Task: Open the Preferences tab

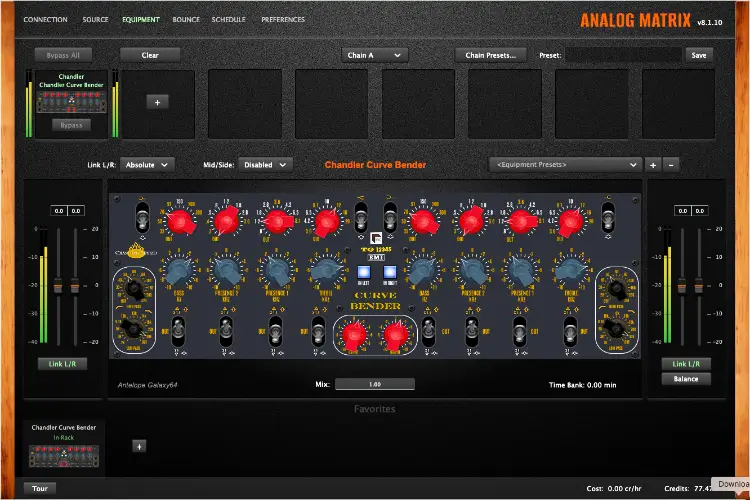Action: (x=284, y=19)
